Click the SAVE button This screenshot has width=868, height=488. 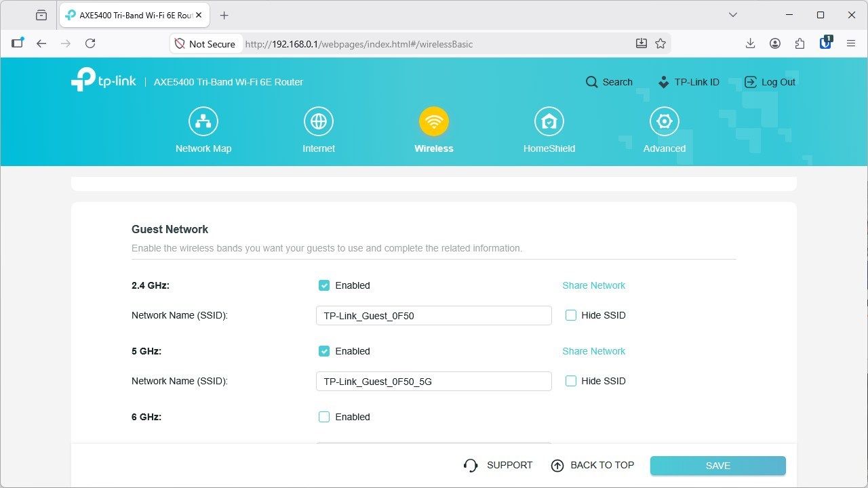tap(718, 466)
